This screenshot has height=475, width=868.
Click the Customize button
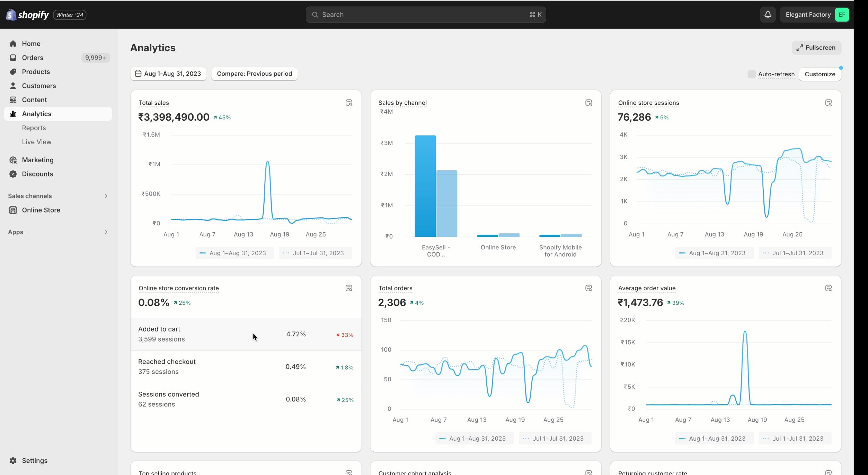pos(820,74)
